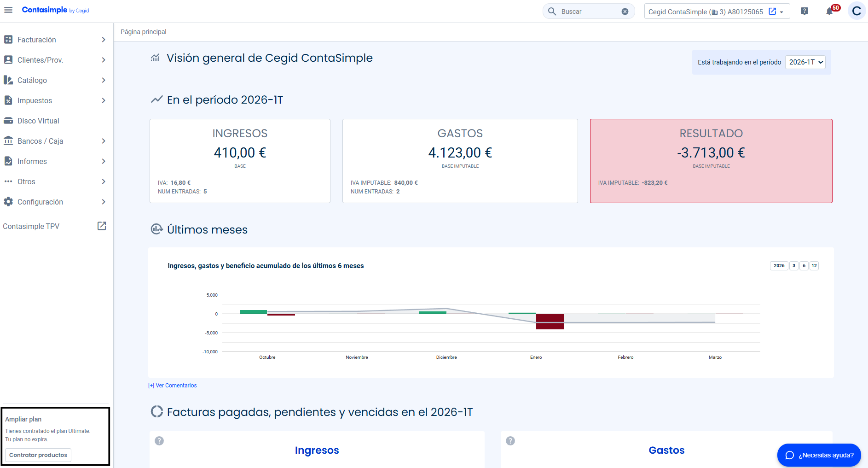
Task: Open the hamburger menu icon
Action: pos(8,10)
